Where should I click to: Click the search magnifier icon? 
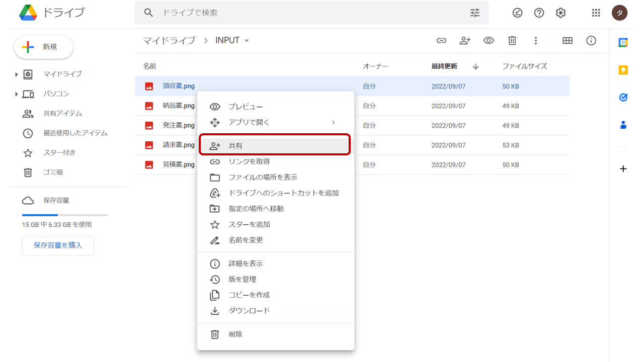[x=148, y=13]
